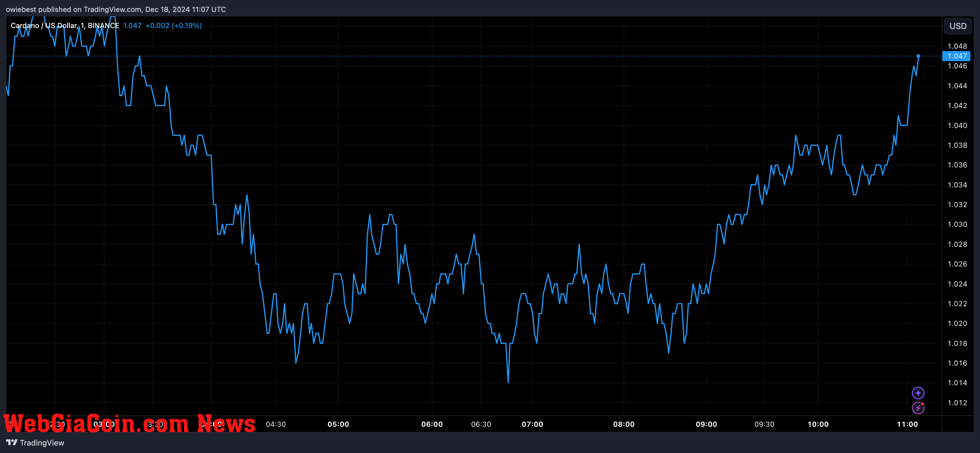Screen dimensions: 980x453
Task: Click the lightning bolt icon with red dot
Action: tap(918, 408)
